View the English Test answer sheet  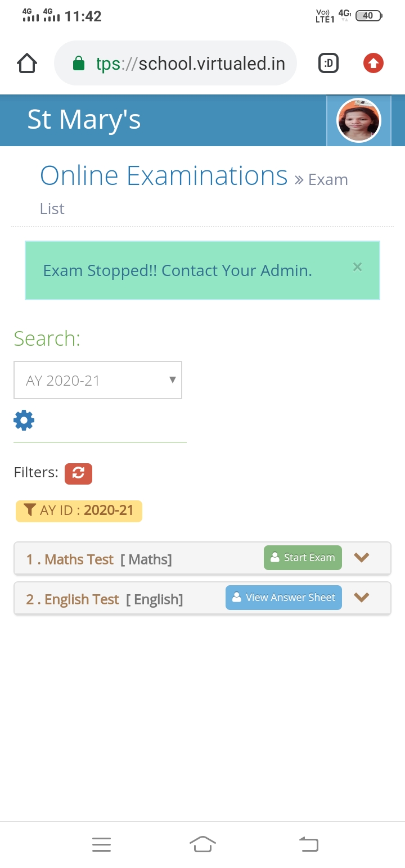coord(283,598)
